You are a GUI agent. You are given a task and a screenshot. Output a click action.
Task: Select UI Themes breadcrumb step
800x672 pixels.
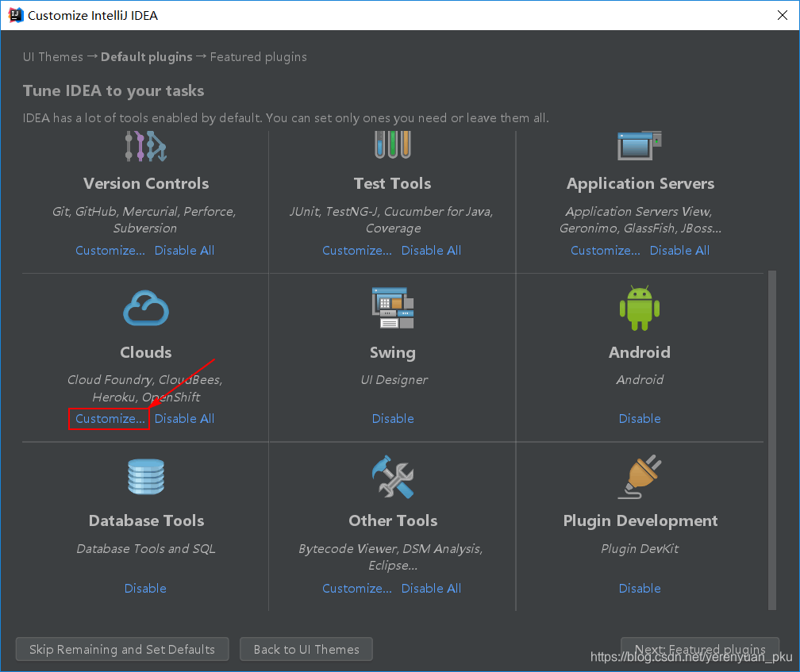click(53, 56)
